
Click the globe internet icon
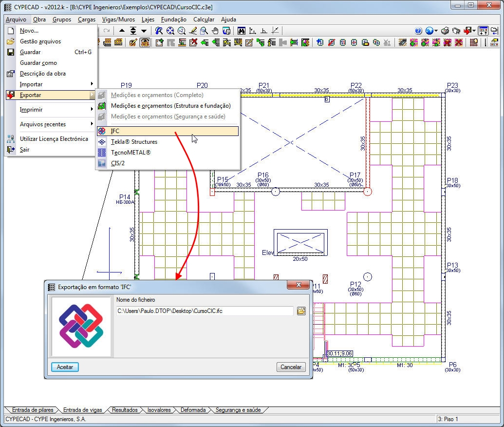click(x=429, y=31)
